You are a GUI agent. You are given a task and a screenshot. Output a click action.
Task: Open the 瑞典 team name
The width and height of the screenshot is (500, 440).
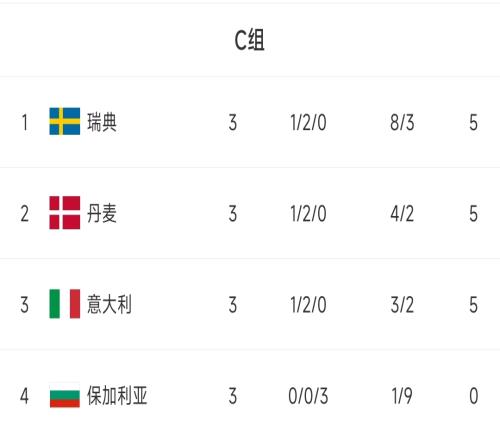[x=102, y=122]
